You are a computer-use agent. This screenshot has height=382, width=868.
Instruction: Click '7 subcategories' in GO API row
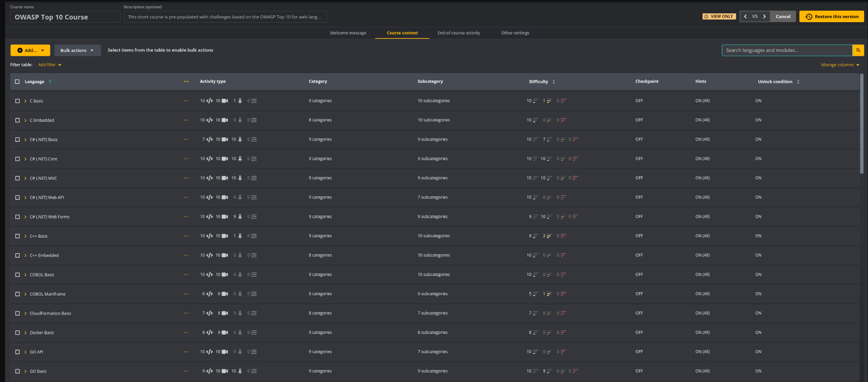(433, 352)
